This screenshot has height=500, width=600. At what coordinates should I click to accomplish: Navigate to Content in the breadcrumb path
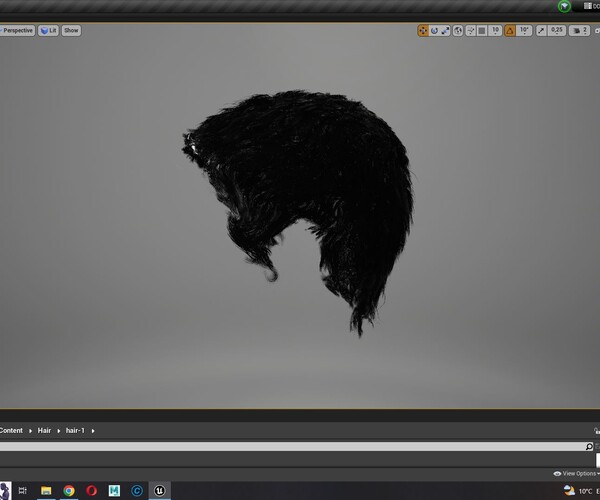coord(11,430)
